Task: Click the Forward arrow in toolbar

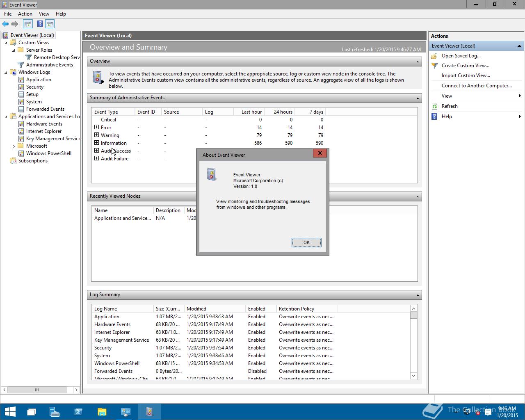Action: point(15,24)
